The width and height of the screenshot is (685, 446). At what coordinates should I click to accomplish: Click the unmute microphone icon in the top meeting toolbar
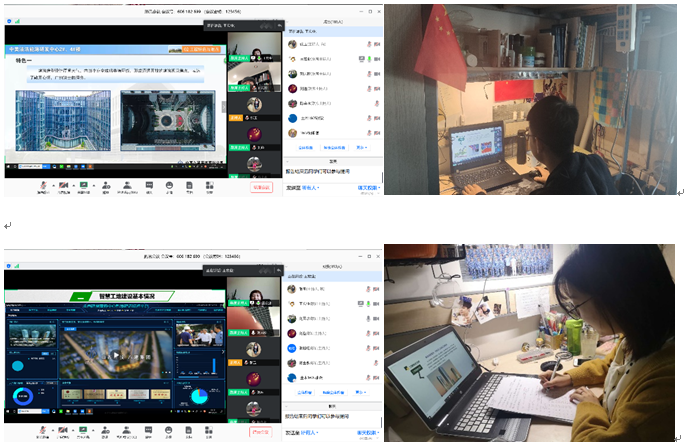[x=43, y=185]
